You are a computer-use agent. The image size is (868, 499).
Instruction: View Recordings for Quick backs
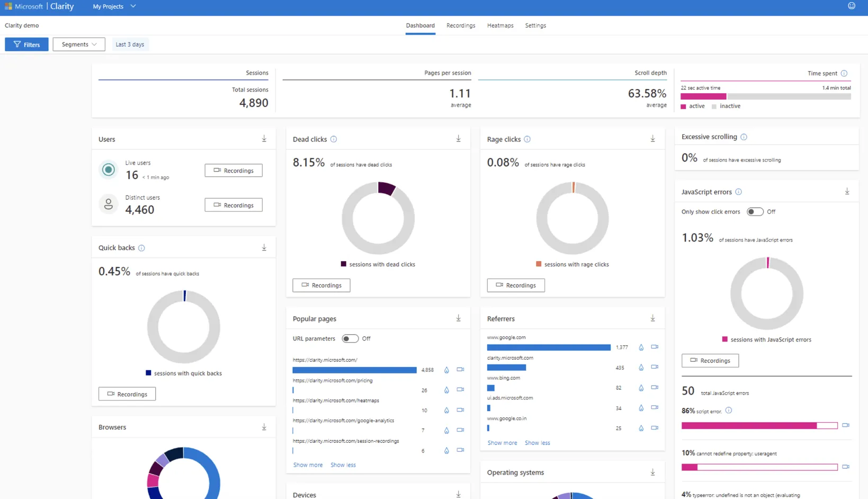[127, 394]
